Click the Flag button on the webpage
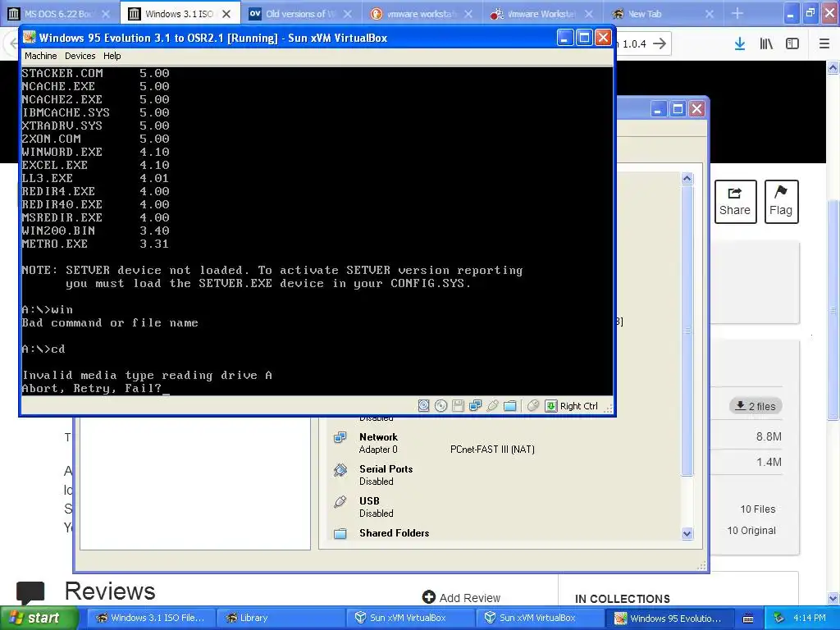 pos(781,202)
